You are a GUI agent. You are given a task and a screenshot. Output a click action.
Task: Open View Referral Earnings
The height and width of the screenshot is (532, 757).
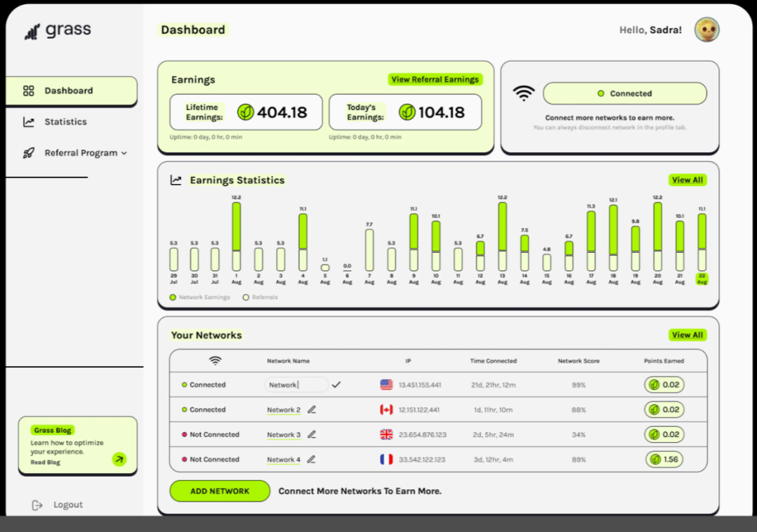[x=435, y=79]
